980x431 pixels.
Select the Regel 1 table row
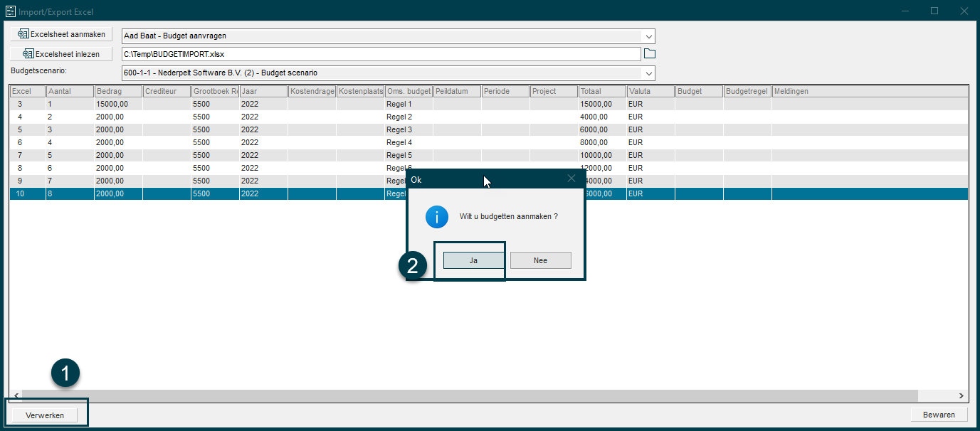489,104
